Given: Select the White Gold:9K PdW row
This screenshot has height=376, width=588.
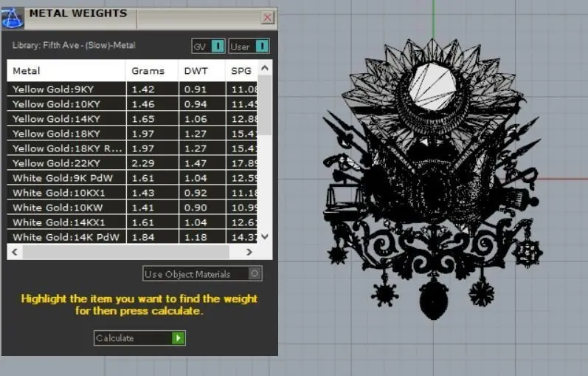Looking at the screenshot, I should click(132, 178).
